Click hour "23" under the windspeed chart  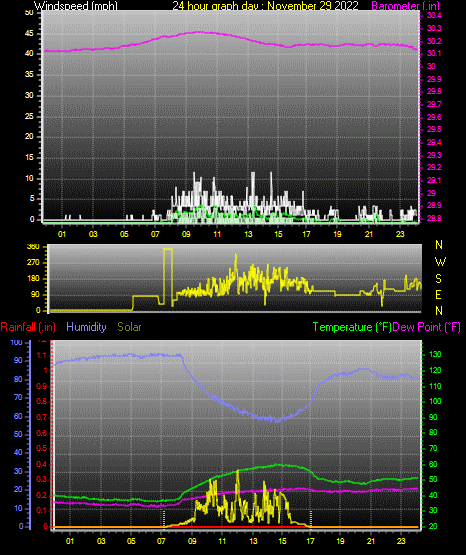tap(400, 234)
